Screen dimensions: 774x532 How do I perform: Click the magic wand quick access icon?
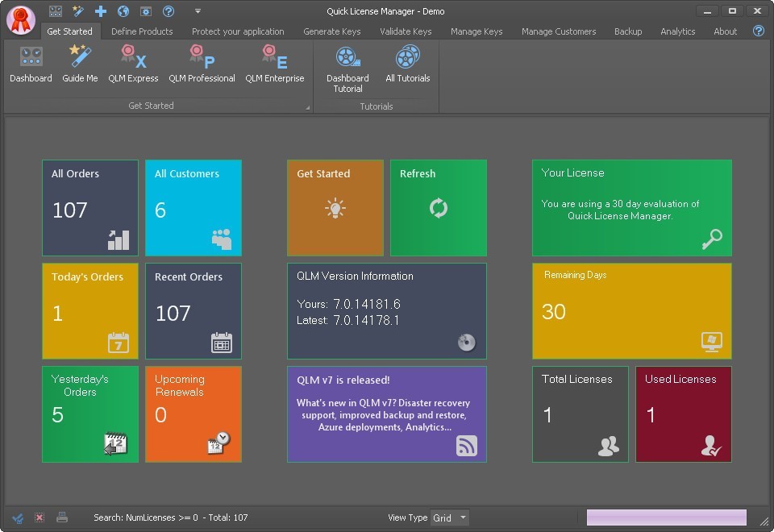click(78, 10)
